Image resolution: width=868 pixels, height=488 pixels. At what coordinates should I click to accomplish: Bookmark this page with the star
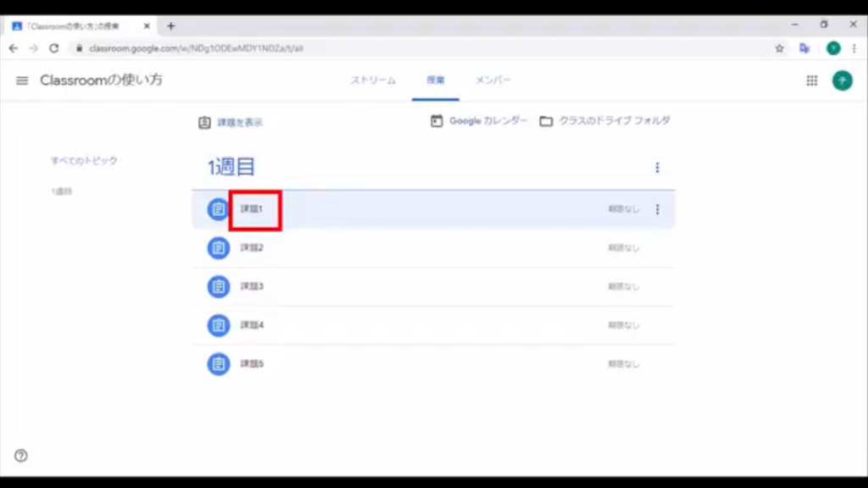780,48
